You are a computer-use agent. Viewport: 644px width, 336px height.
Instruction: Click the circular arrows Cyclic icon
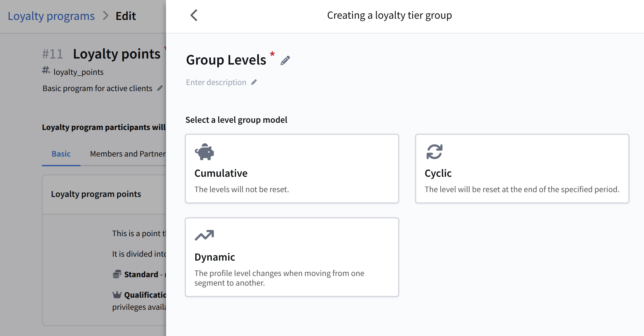click(434, 152)
